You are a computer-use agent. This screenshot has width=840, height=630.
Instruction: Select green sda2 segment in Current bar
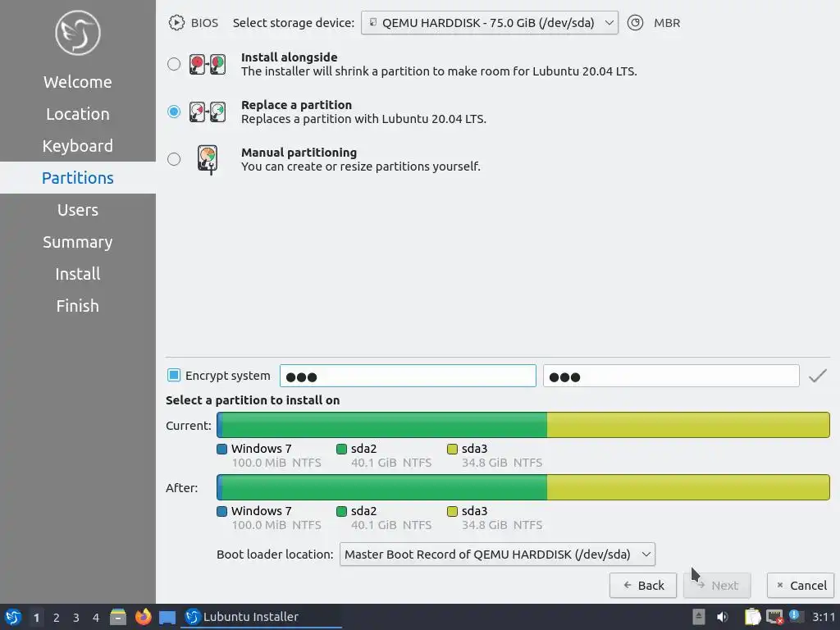pyautogui.click(x=384, y=425)
